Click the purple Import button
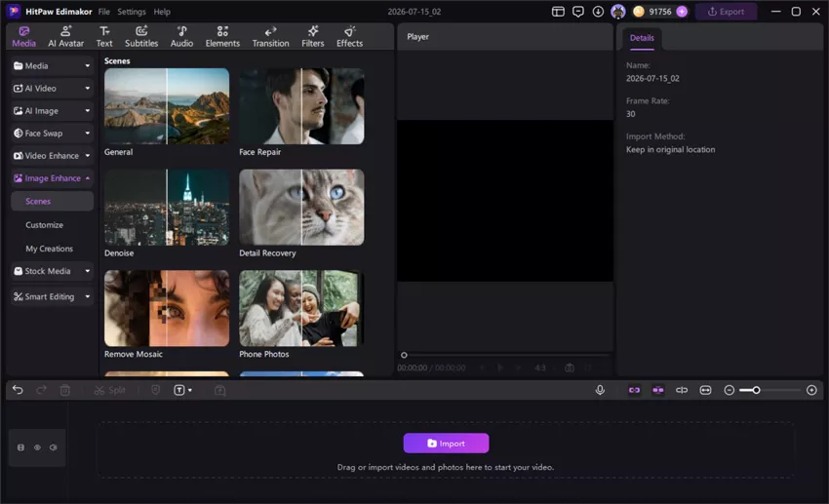This screenshot has height=504, width=829. [x=446, y=444]
